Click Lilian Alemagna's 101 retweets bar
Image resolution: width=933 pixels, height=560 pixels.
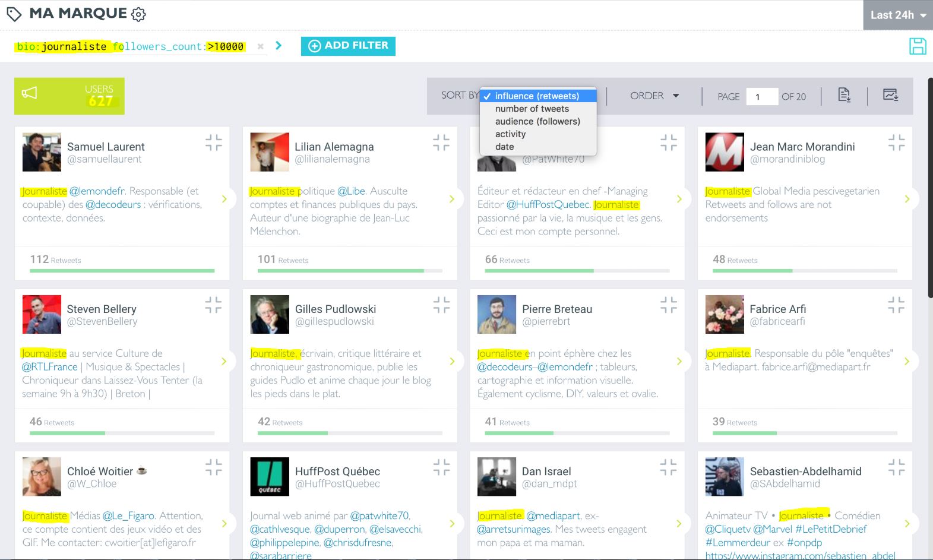350,271
